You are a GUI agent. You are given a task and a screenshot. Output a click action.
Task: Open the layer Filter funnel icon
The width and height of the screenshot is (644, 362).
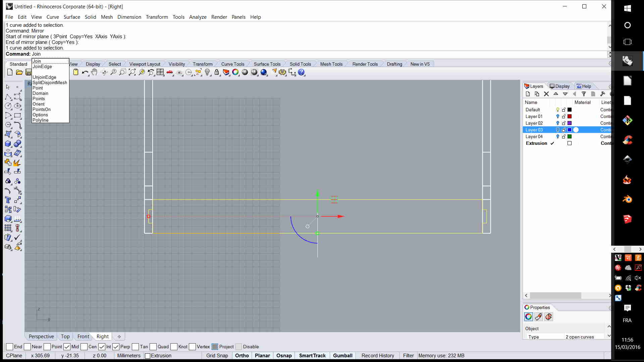pos(584,94)
